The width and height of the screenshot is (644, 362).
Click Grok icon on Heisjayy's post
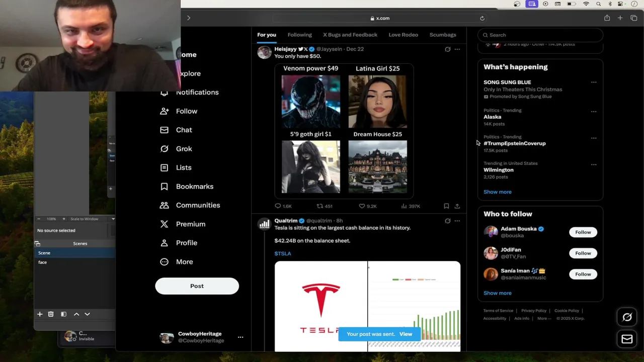(x=447, y=49)
